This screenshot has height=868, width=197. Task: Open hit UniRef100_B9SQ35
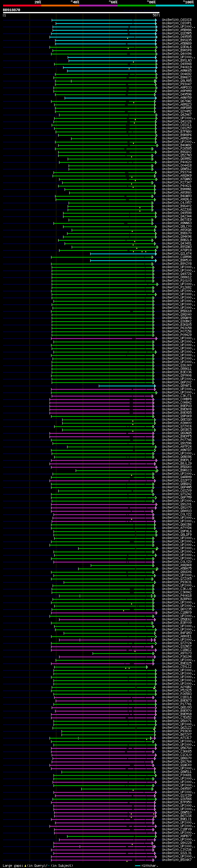coord(177,40)
